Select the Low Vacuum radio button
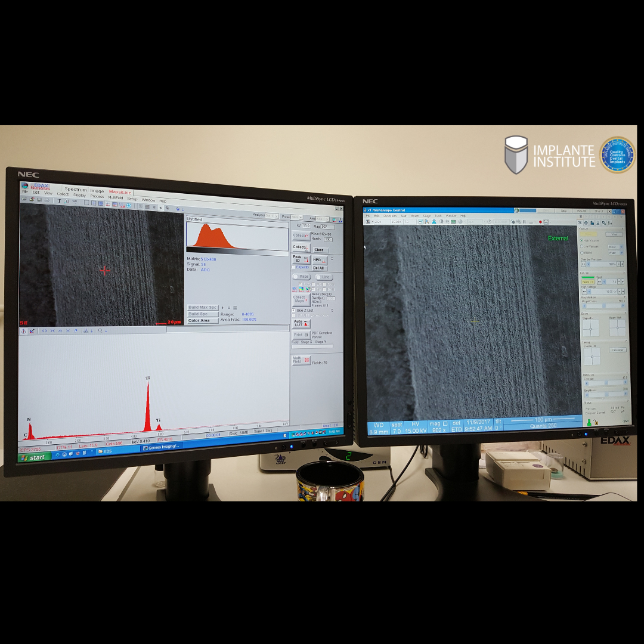The image size is (644, 644). (582, 246)
